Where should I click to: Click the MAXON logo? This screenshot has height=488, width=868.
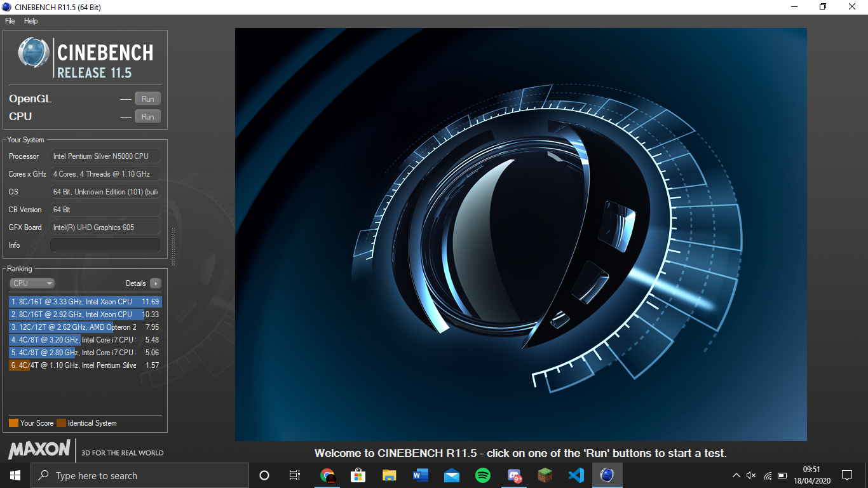39,450
